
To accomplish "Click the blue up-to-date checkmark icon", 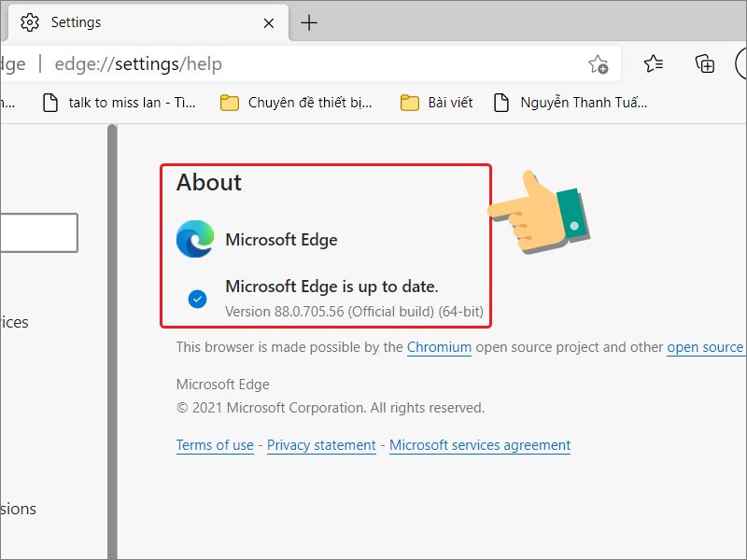I will [197, 299].
